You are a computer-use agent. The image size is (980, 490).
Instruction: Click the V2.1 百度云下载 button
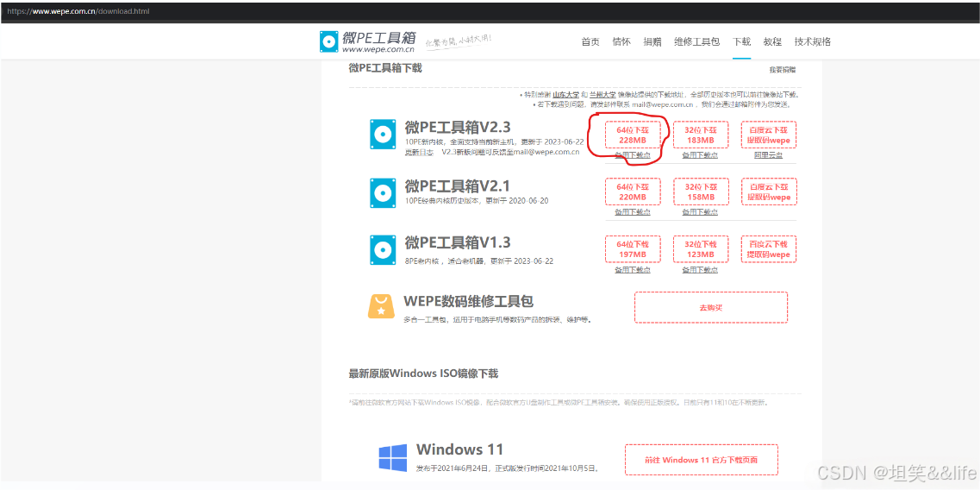tap(769, 192)
